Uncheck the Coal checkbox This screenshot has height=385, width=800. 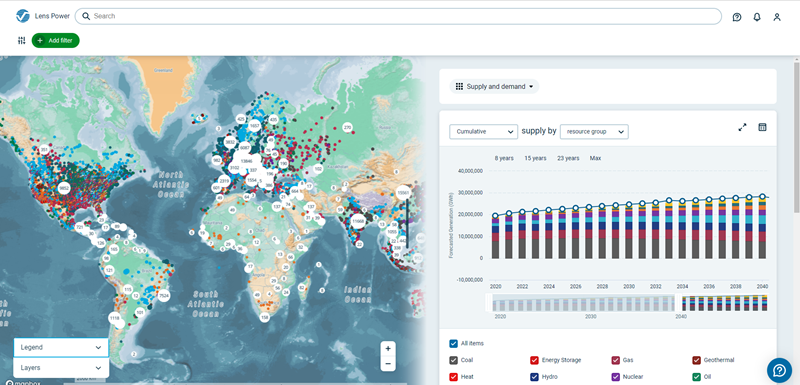point(454,360)
